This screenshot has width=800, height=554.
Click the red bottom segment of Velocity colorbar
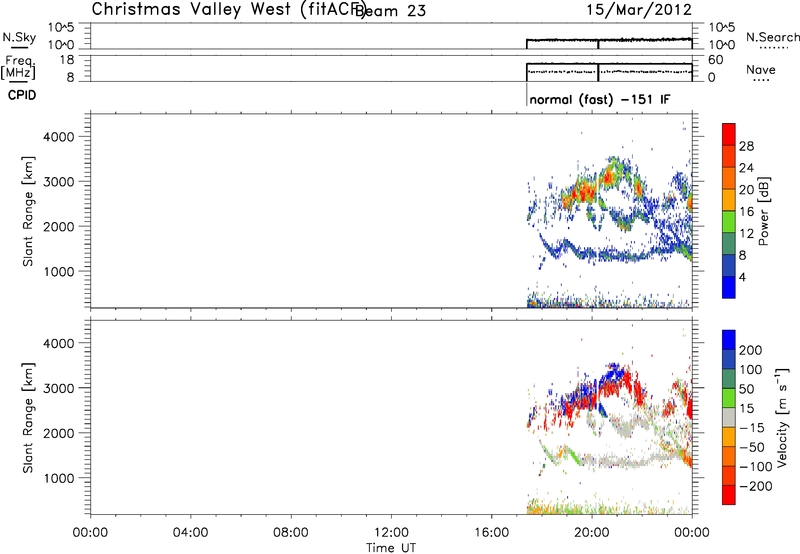729,495
